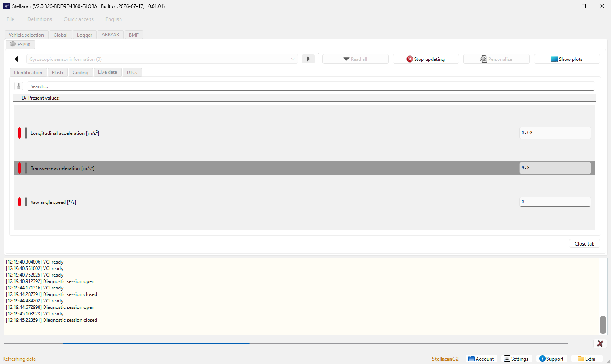Stop updating live data
Viewport: 611px width, 364px height.
tap(426, 59)
